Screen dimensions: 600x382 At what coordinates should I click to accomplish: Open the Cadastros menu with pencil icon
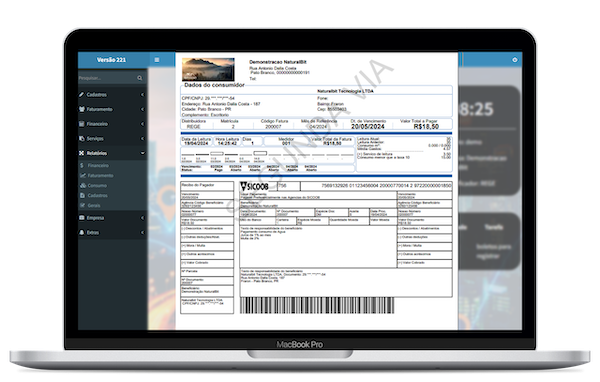112,95
